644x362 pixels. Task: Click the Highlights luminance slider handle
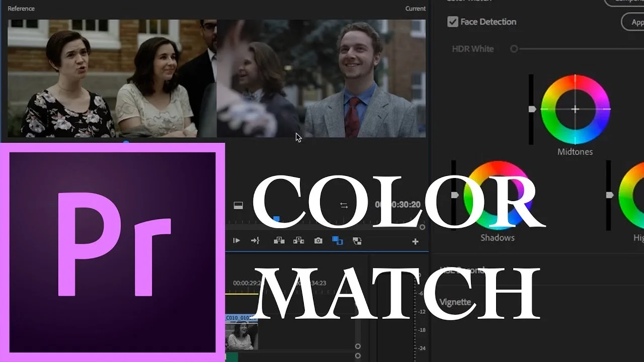pyautogui.click(x=610, y=195)
